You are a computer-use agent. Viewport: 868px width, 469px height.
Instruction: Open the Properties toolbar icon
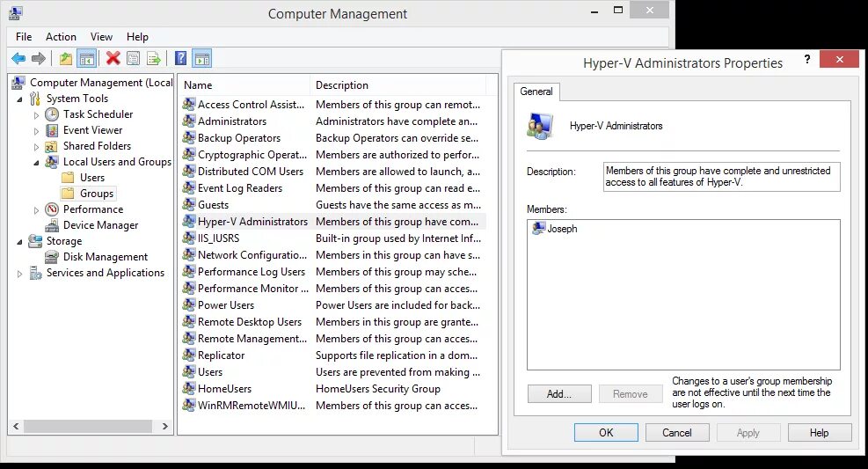(x=134, y=58)
